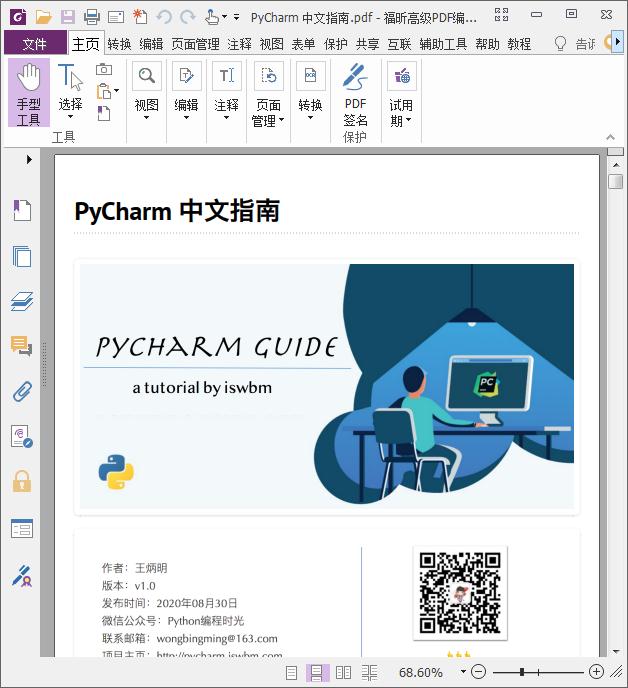Open the 视图 magnifier tool group
Viewport: 628px width, 688px height.
[x=147, y=92]
